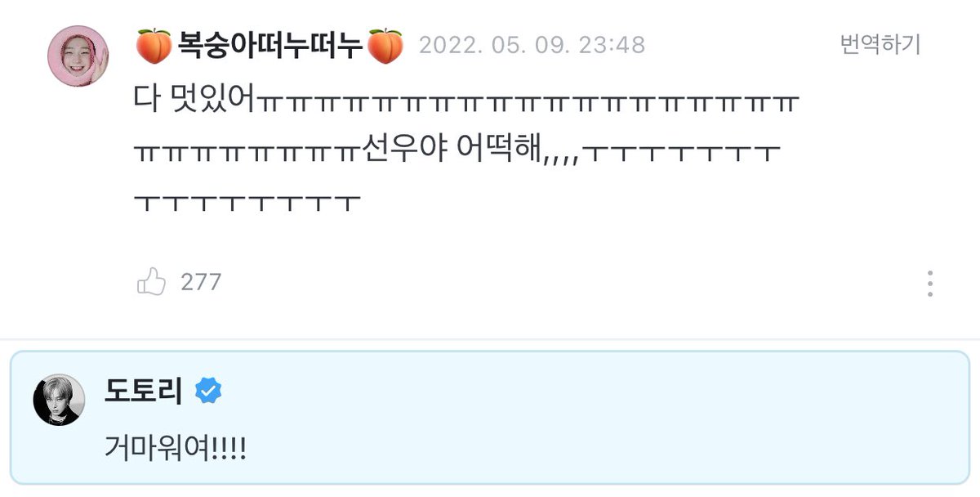Click the blue verified badge beside 도토리
Viewport: 980px width, 497px height.
pyautogui.click(x=208, y=392)
